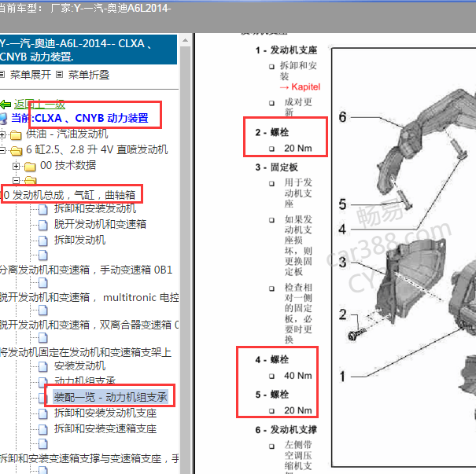Click the 1 - 发动机支座 heading
The height and width of the screenshot is (474, 476).
pyautogui.click(x=286, y=50)
